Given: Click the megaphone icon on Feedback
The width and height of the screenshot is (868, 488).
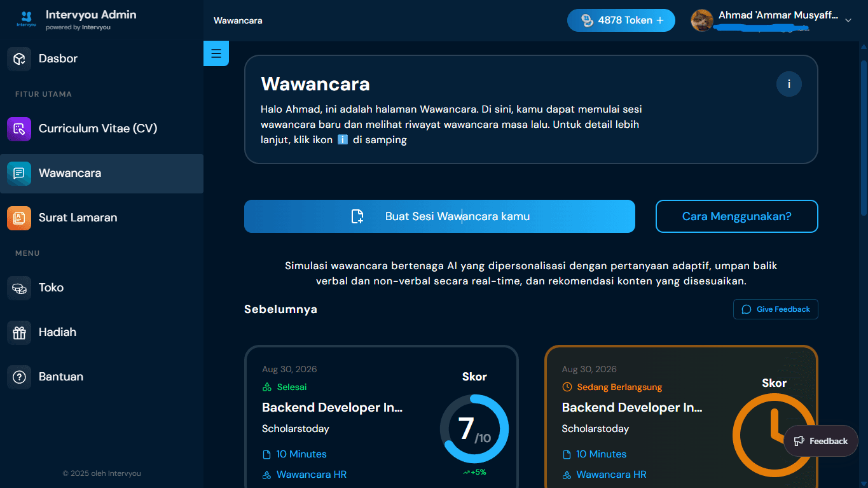Looking at the screenshot, I should (799, 441).
